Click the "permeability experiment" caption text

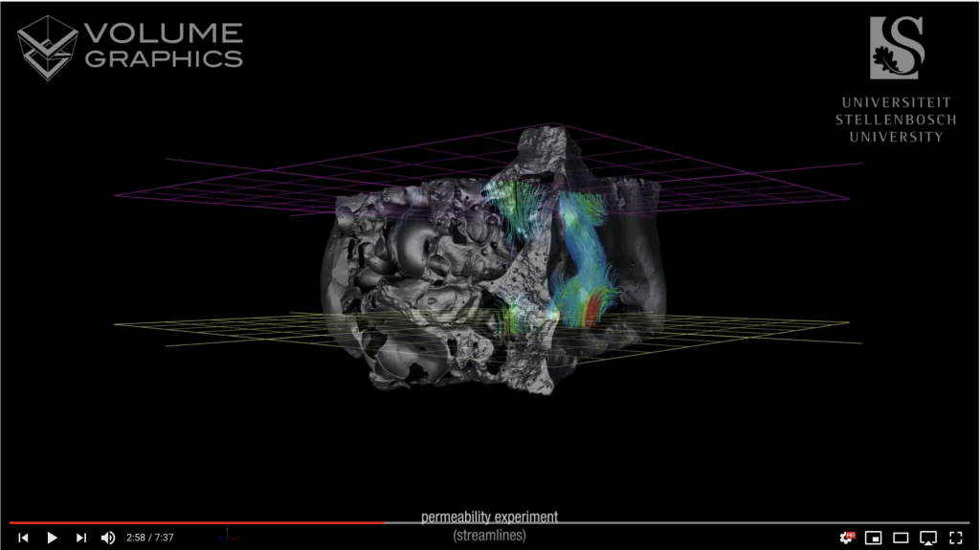[489, 517]
